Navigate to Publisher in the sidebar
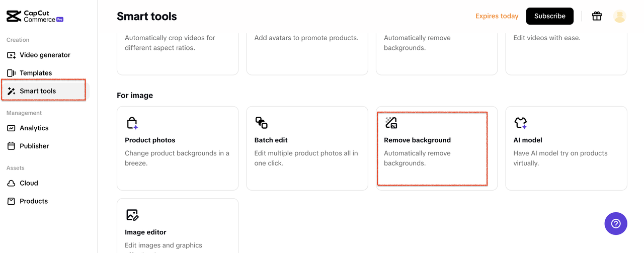644x253 pixels. (x=34, y=146)
